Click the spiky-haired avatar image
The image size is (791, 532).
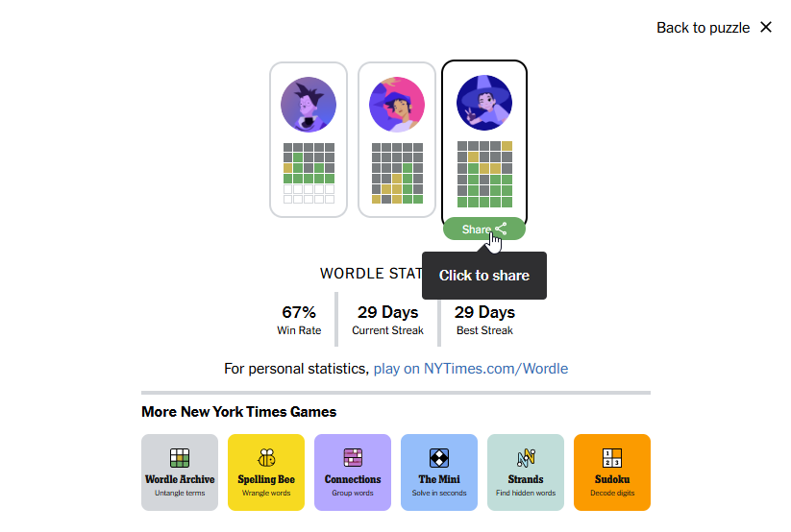[x=309, y=105]
